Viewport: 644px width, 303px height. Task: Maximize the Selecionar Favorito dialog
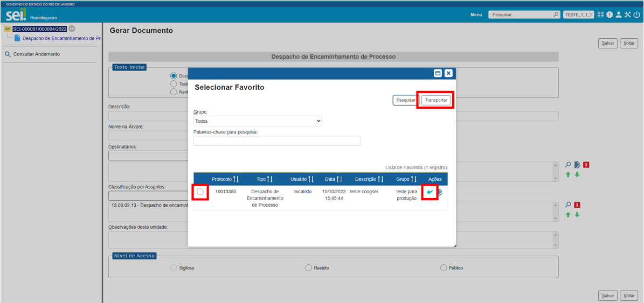[438, 73]
